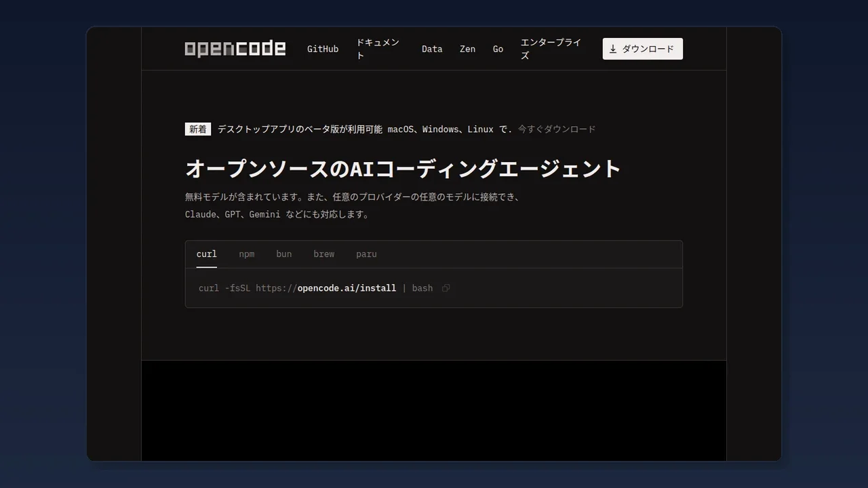This screenshot has height=488, width=868.
Task: Open the ドキュメント documentation page
Action: click(x=378, y=49)
